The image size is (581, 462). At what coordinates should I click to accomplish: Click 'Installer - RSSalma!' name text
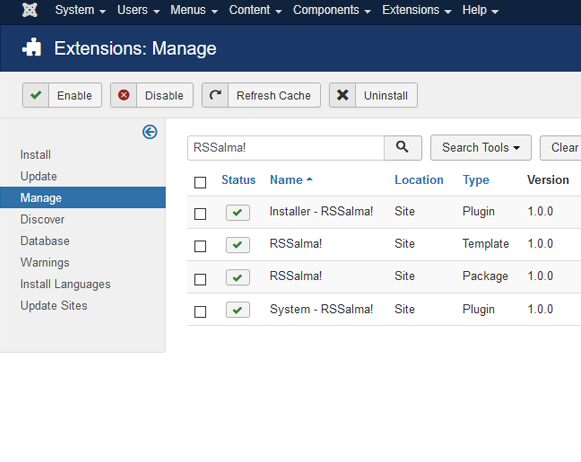tap(321, 211)
